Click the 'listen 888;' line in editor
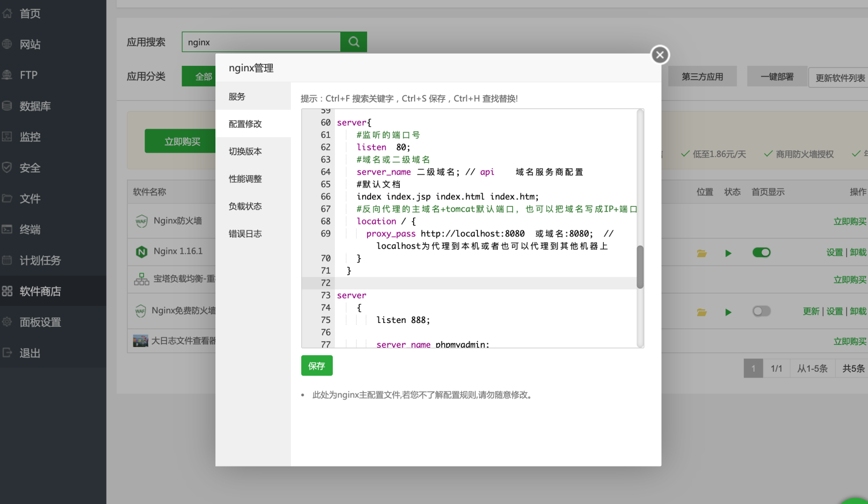The width and height of the screenshot is (868, 504). click(403, 320)
